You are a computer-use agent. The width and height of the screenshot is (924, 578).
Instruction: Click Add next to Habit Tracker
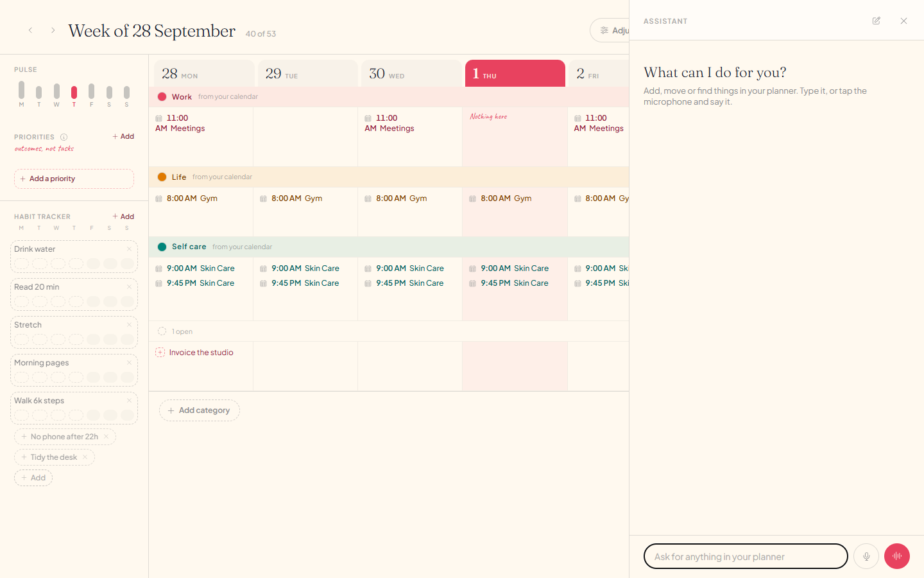click(123, 216)
